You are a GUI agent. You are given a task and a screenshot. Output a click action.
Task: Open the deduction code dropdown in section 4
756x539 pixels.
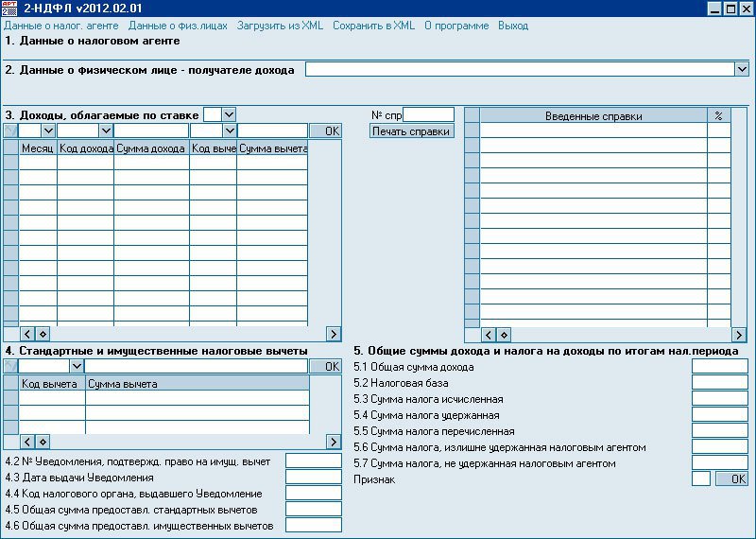click(x=77, y=366)
